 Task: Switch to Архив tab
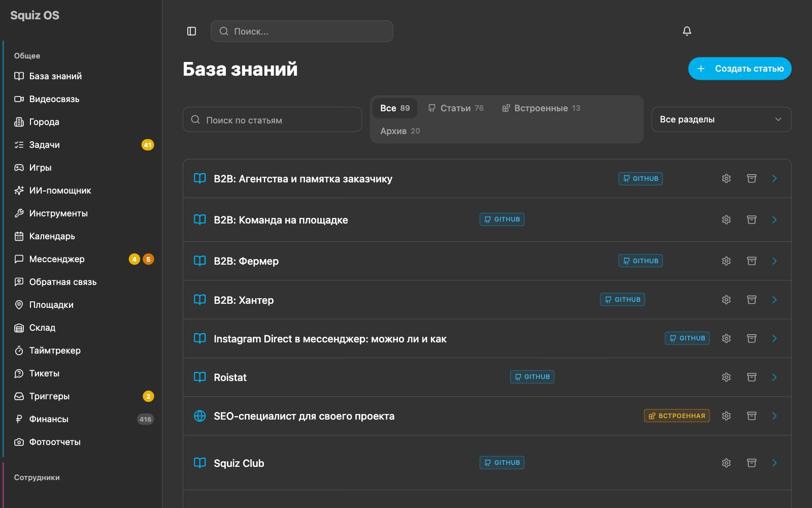click(400, 131)
